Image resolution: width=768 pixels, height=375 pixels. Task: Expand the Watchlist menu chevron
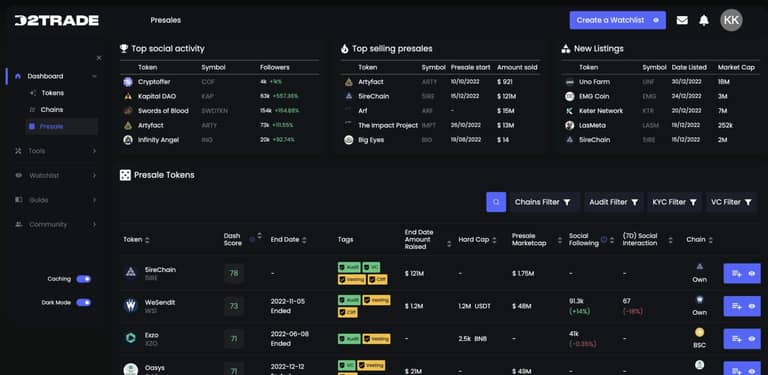[95, 175]
